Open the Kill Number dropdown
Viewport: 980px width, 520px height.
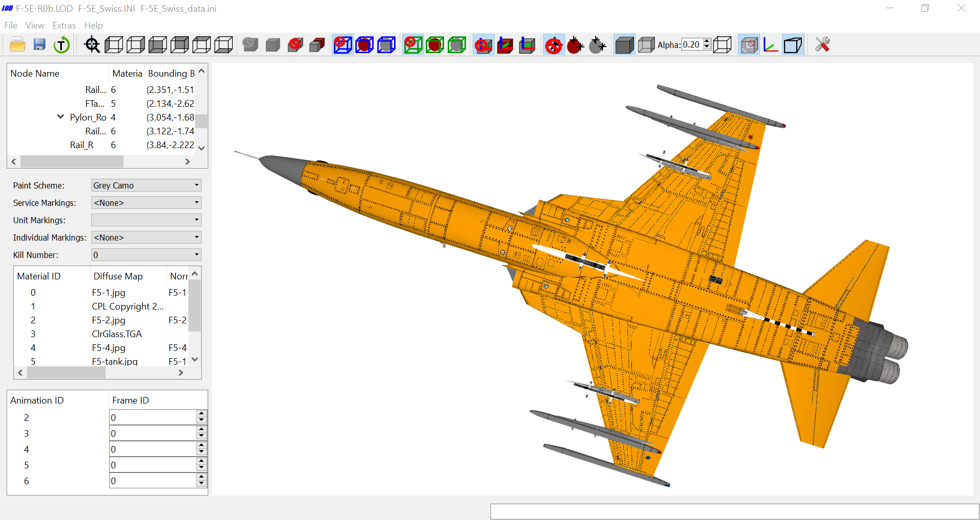(146, 255)
